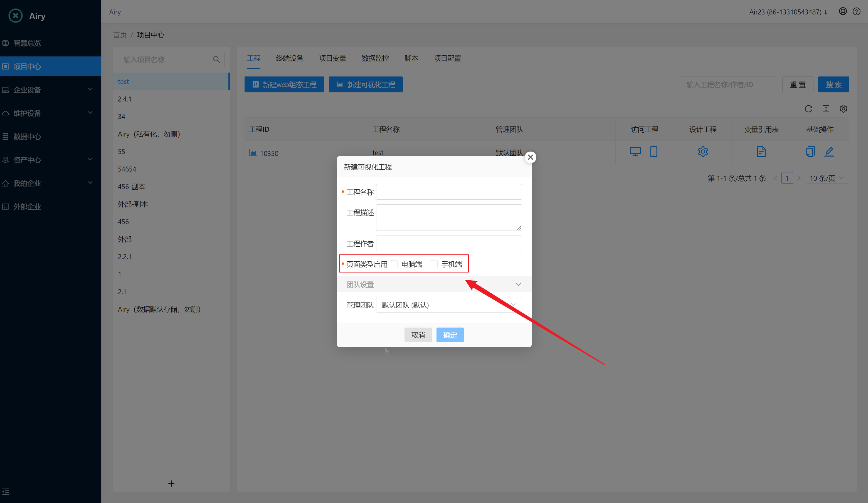The width and height of the screenshot is (868, 503).
Task: Collapse the 团队设置 section
Action: point(518,284)
